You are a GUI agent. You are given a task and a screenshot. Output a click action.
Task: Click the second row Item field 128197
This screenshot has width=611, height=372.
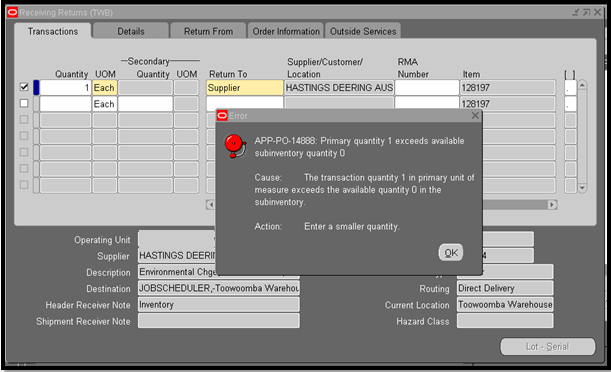coord(507,104)
